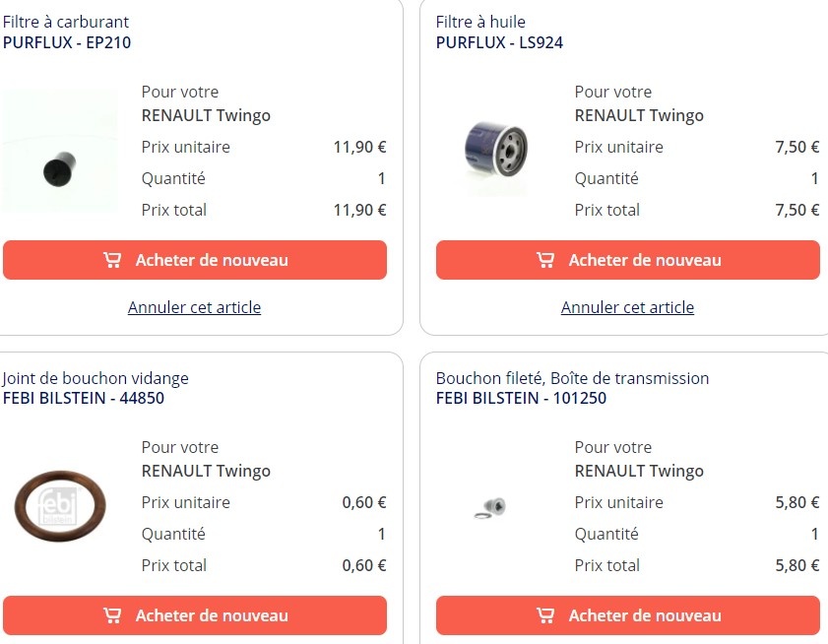This screenshot has height=644, width=828.
Task: Click cart icon on FEBI 44850 button
Action: point(112,615)
